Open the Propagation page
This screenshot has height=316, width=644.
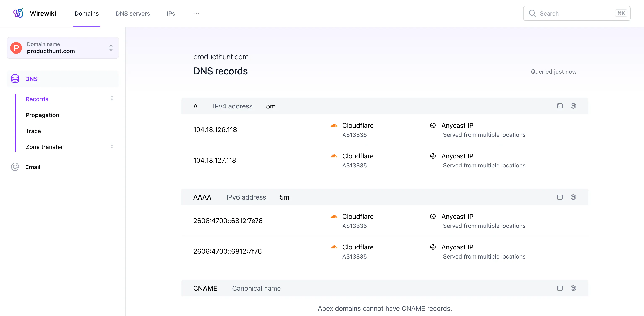(43, 115)
